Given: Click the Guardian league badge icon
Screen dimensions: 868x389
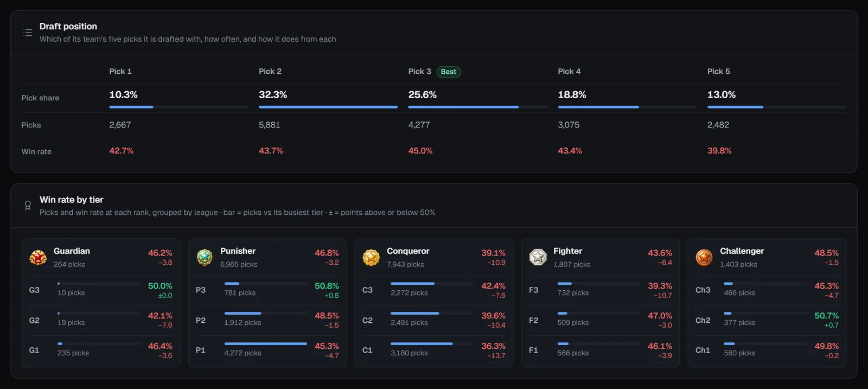Looking at the screenshot, I should coord(38,257).
